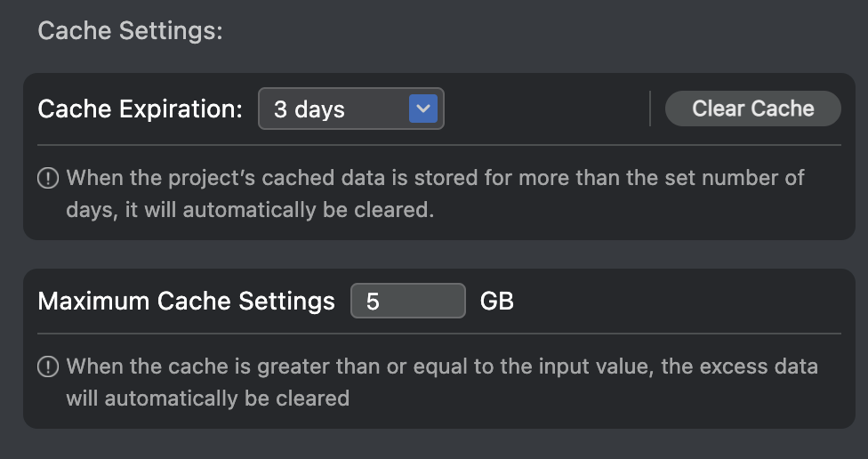
Task: Click the divider line under Maximum Cache row
Action: tap(438, 334)
